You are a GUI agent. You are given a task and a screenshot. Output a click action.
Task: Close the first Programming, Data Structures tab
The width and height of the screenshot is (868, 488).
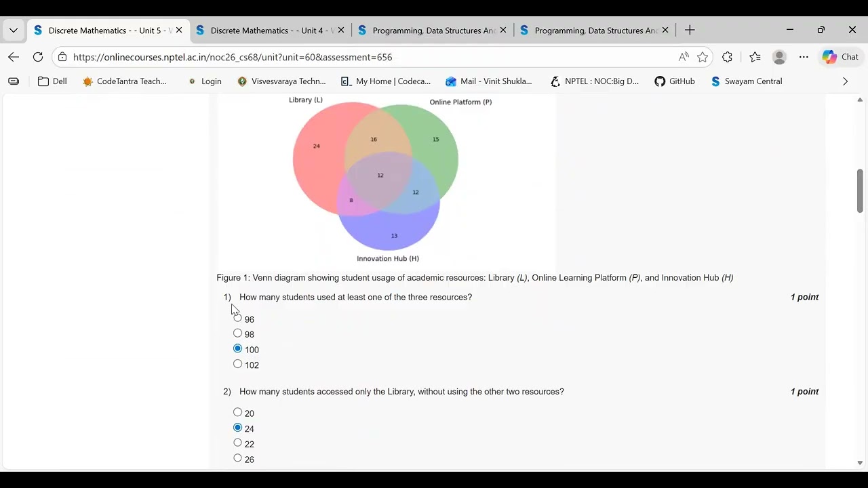503,30
